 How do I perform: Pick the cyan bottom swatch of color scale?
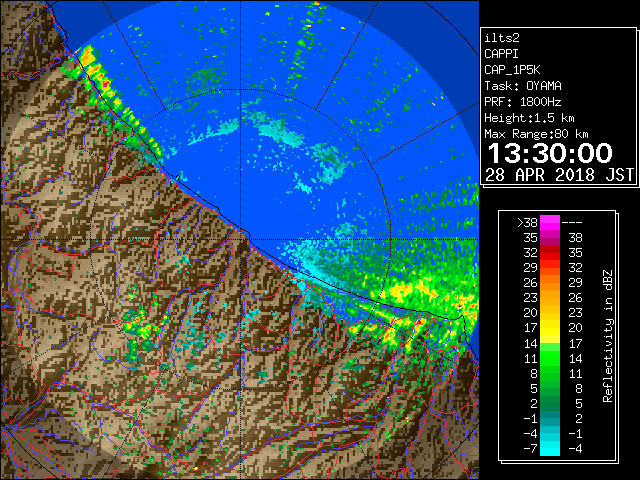click(x=550, y=448)
